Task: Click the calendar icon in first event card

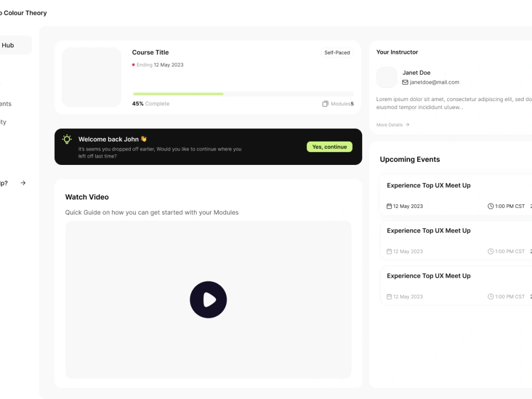Action: coord(389,206)
